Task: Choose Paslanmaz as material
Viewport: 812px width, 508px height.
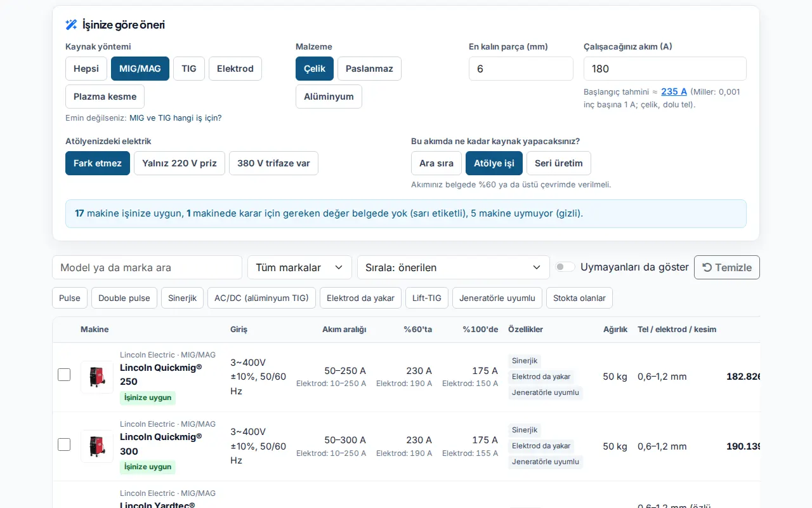Action: point(369,69)
